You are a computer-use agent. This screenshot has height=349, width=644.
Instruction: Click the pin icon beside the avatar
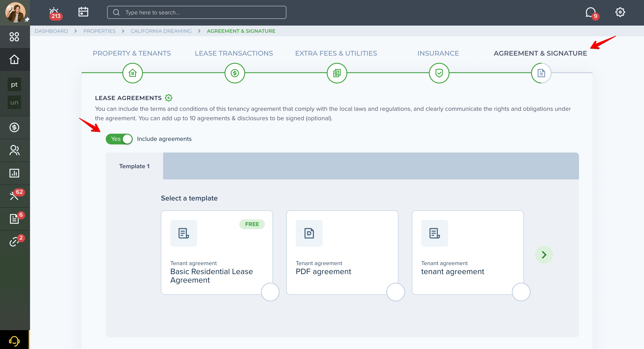[x=27, y=20]
